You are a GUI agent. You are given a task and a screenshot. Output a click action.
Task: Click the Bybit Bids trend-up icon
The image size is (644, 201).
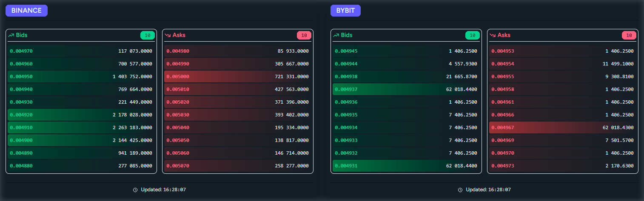[336, 35]
